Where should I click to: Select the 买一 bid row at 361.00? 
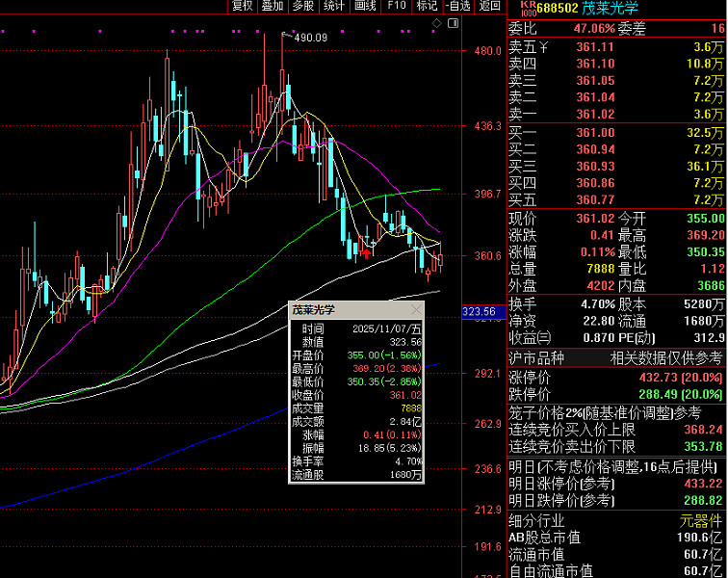pos(616,132)
